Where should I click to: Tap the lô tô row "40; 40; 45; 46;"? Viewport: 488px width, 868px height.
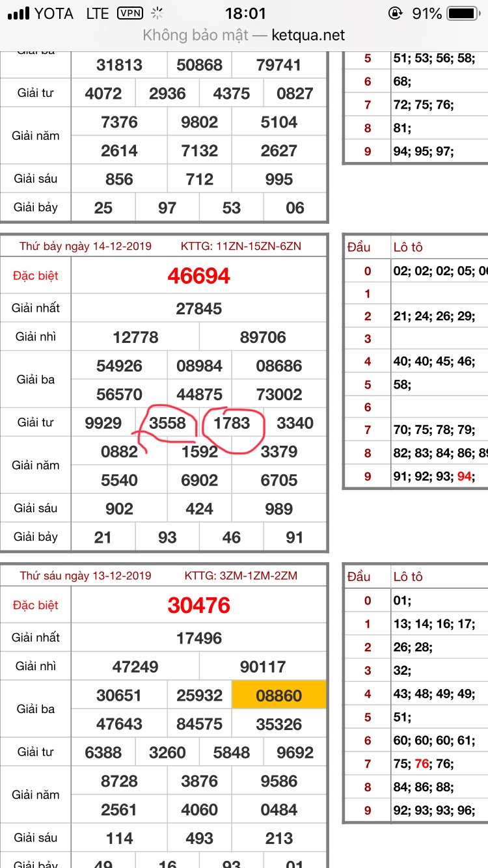pyautogui.click(x=434, y=360)
